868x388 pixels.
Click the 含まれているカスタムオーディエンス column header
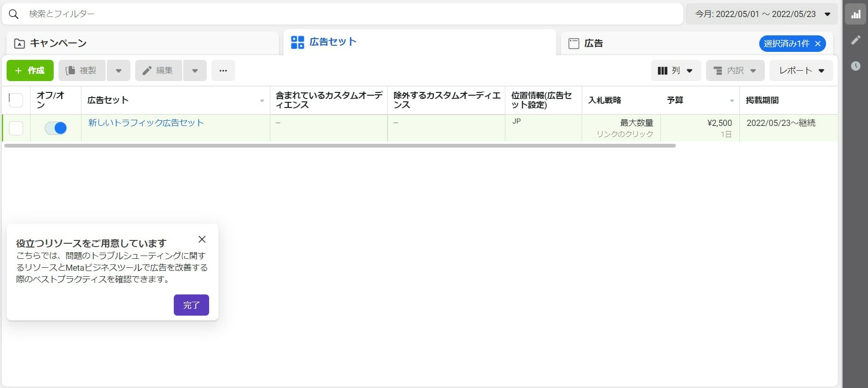[x=329, y=100]
